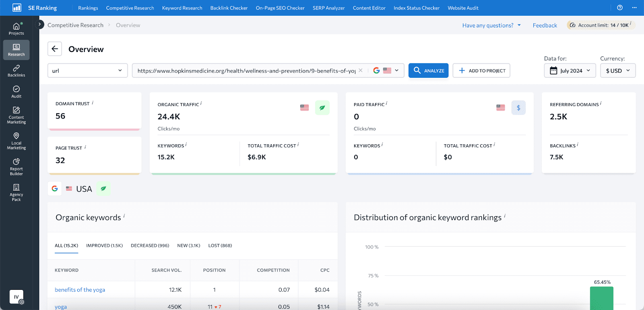Click the Backlinks metric info icon
Viewport: 644px width, 310px height.
tap(578, 145)
